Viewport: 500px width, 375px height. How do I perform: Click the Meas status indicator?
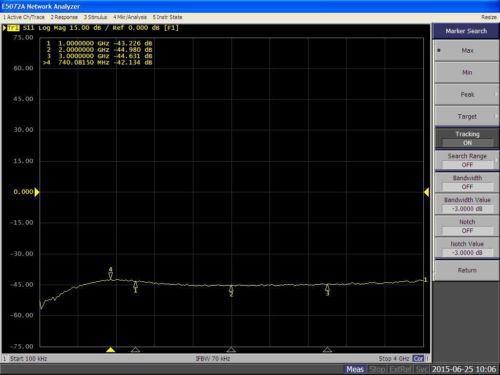coord(355,369)
